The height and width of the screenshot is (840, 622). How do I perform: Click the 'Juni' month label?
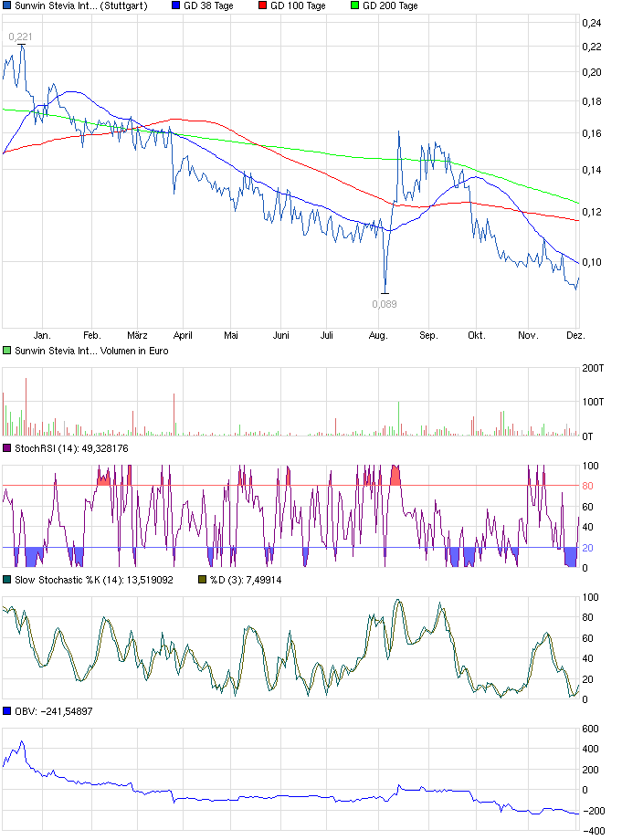click(280, 335)
